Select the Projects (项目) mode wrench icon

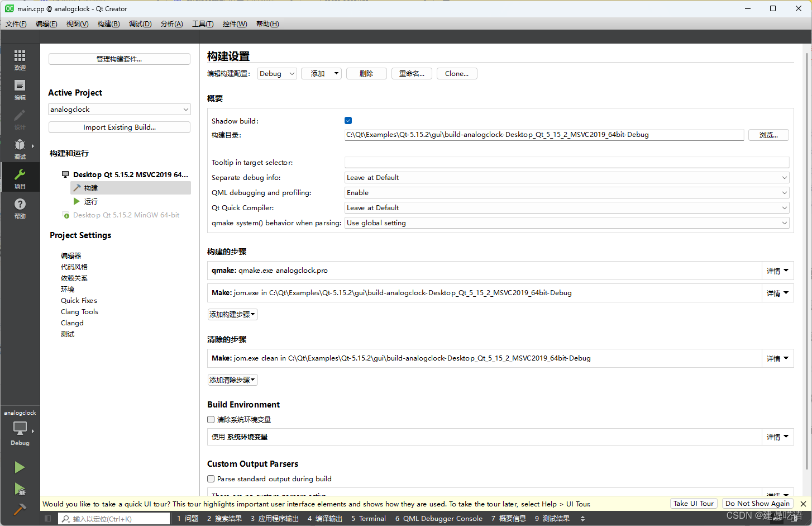pyautogui.click(x=20, y=175)
